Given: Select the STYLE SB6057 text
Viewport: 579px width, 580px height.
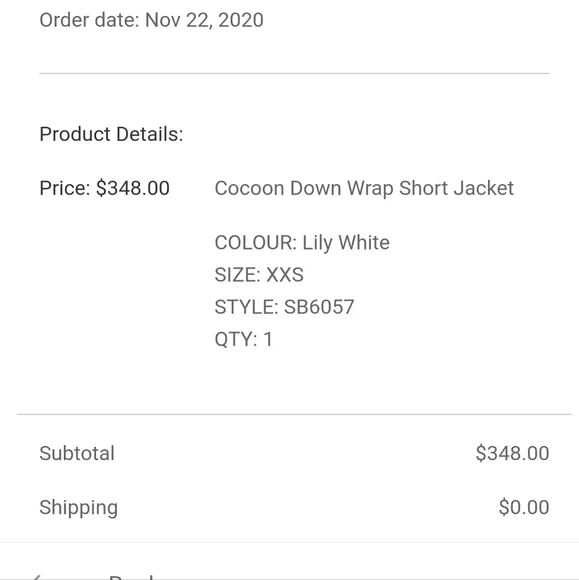Looking at the screenshot, I should [x=284, y=307].
